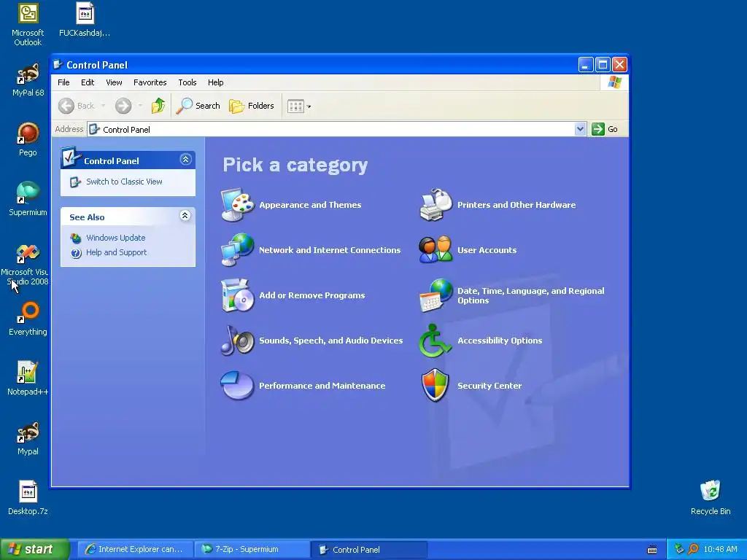Click the Forward arrow toolbar button
Image resolution: width=747 pixels, height=560 pixels.
(x=123, y=106)
